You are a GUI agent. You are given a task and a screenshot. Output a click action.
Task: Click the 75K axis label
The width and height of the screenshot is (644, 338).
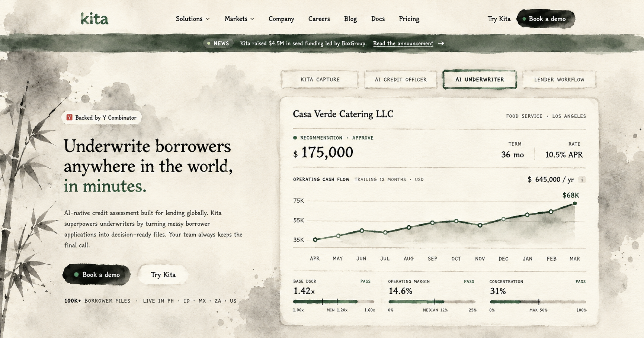[299, 201]
